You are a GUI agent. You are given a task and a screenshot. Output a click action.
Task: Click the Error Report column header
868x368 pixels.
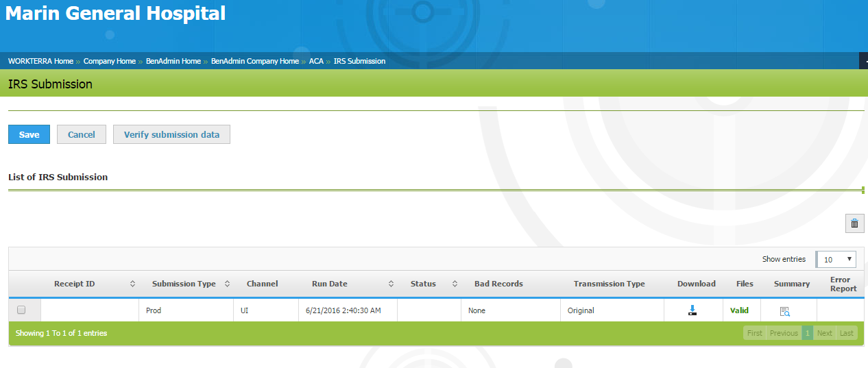click(x=843, y=284)
